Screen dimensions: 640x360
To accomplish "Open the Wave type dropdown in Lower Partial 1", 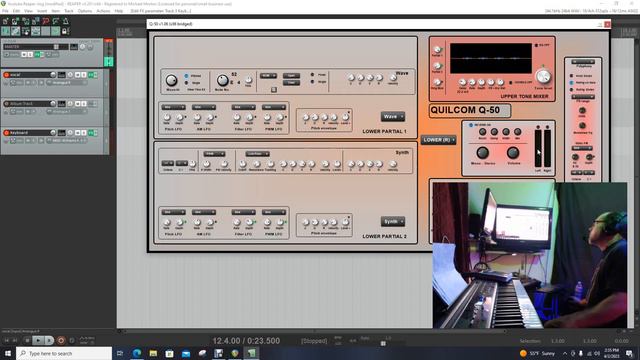I will point(393,117).
